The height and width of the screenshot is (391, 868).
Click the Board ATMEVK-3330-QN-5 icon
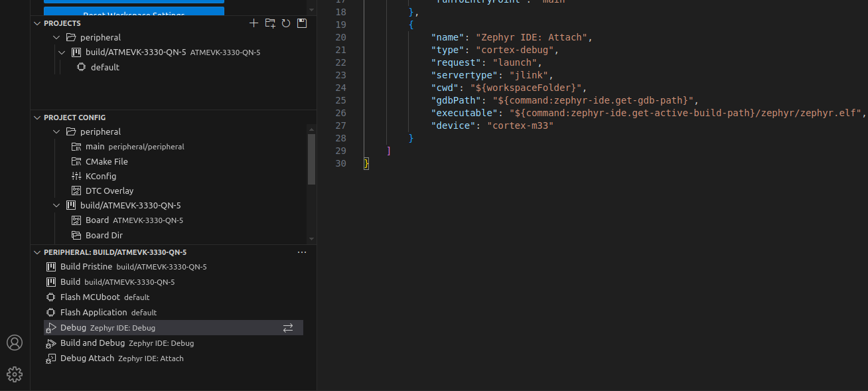pyautogui.click(x=76, y=220)
